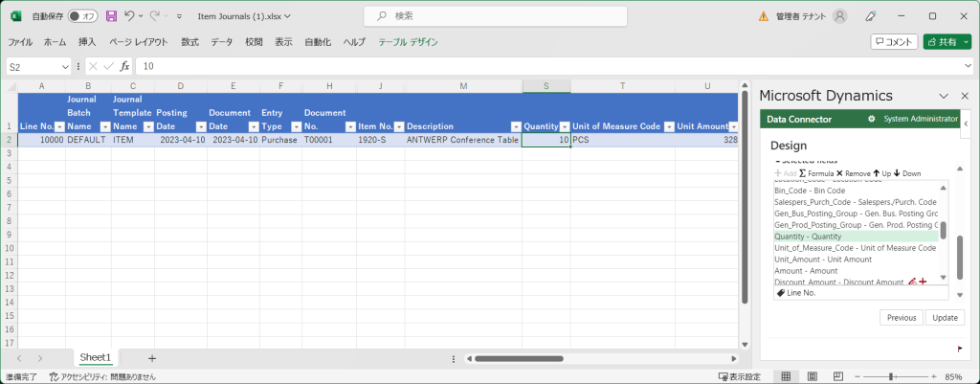Click the flag icon at pane bottom
The height and width of the screenshot is (384, 980).
pos(959,349)
